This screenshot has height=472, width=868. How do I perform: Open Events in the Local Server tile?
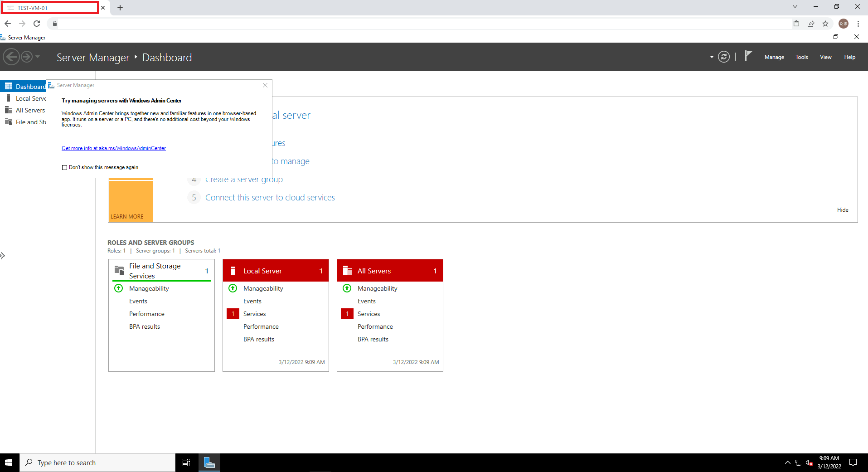[x=252, y=301]
